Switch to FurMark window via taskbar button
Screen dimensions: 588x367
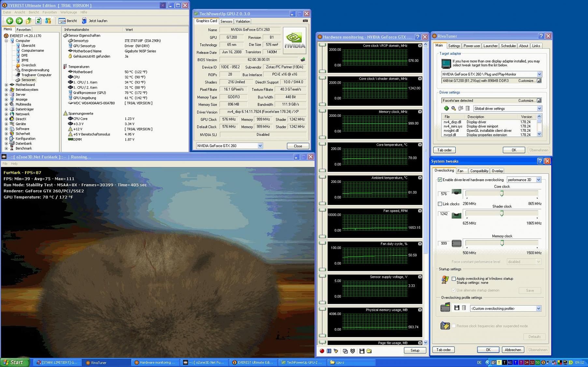point(205,362)
